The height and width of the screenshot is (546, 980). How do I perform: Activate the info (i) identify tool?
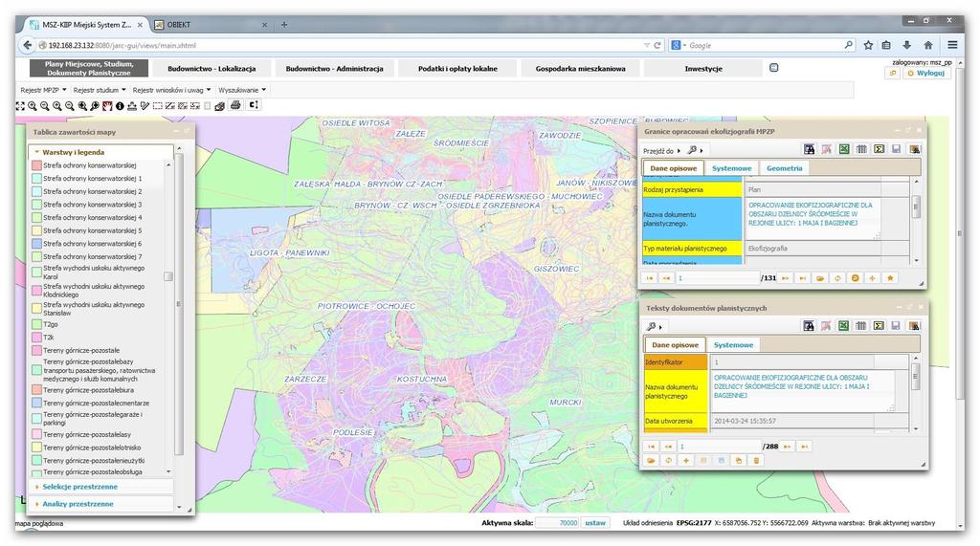[x=120, y=105]
